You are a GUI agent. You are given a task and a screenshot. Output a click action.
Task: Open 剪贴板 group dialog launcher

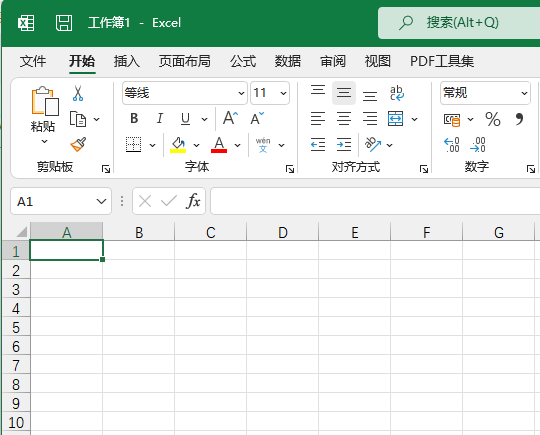coord(106,169)
